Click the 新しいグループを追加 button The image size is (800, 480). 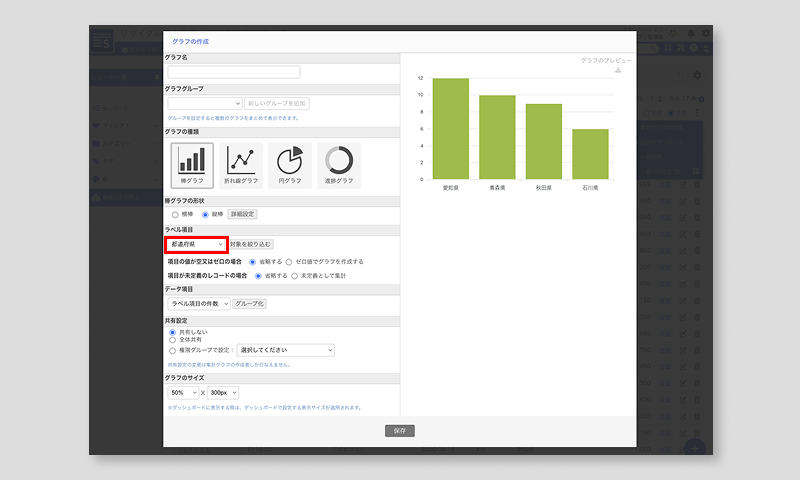[x=277, y=104]
